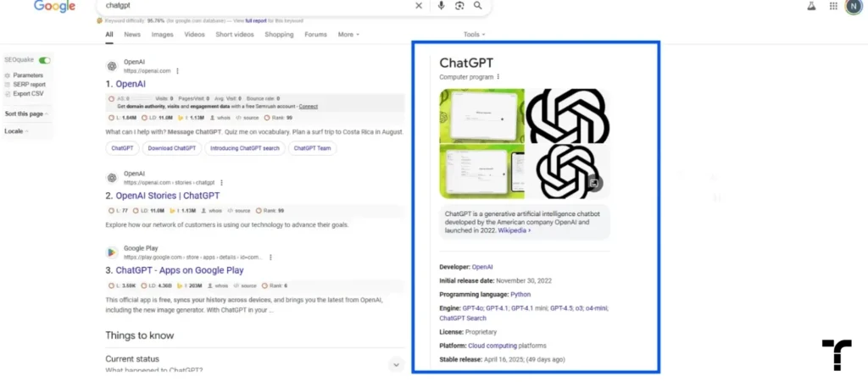Open three-dot menu for OpenAI Stories result
This screenshot has height=382, width=868.
pyautogui.click(x=221, y=182)
